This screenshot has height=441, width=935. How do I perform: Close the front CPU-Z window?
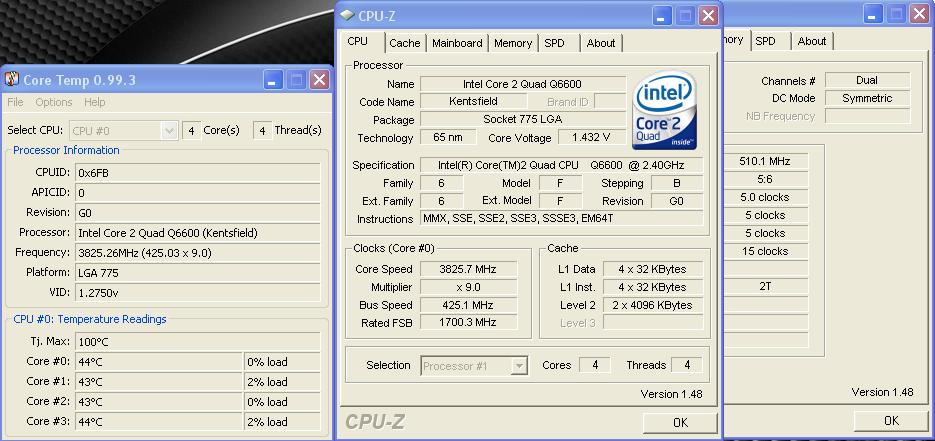pyautogui.click(x=708, y=16)
